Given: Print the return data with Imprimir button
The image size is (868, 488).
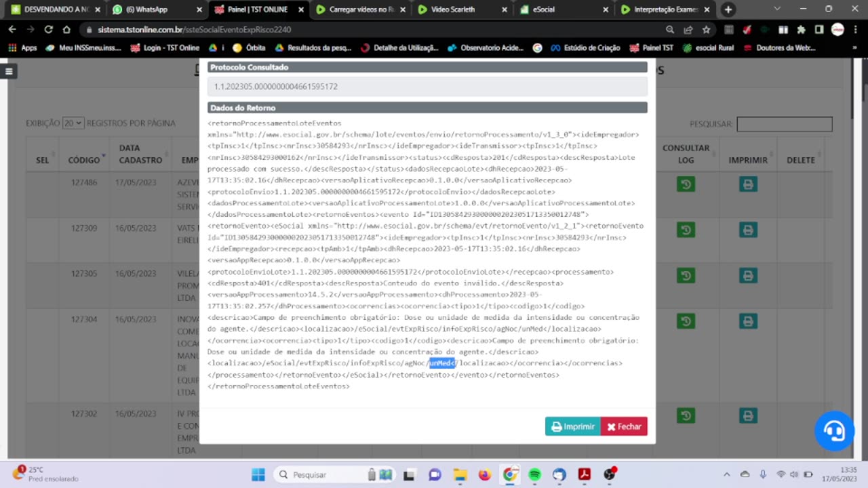Looking at the screenshot, I should [572, 426].
